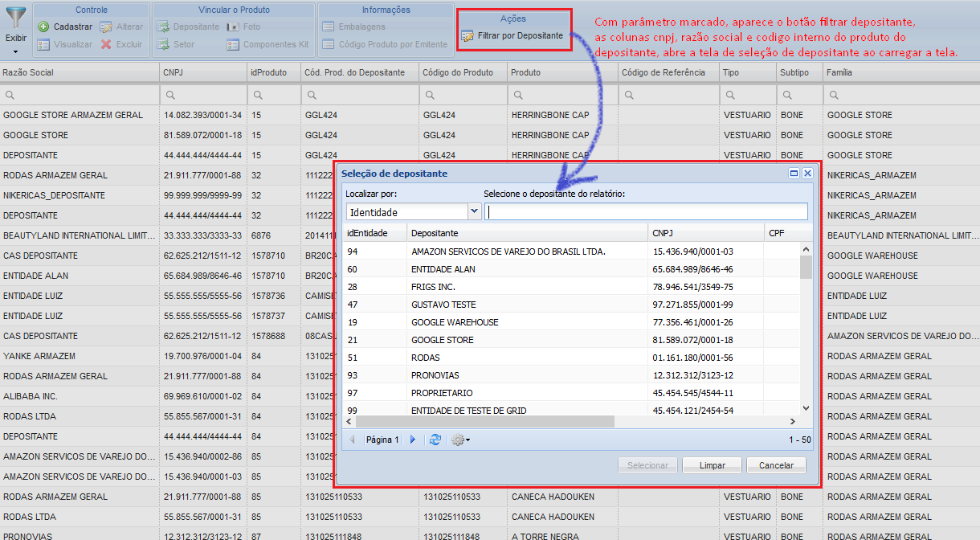Sort by the Depositante column header

pyautogui.click(x=526, y=233)
